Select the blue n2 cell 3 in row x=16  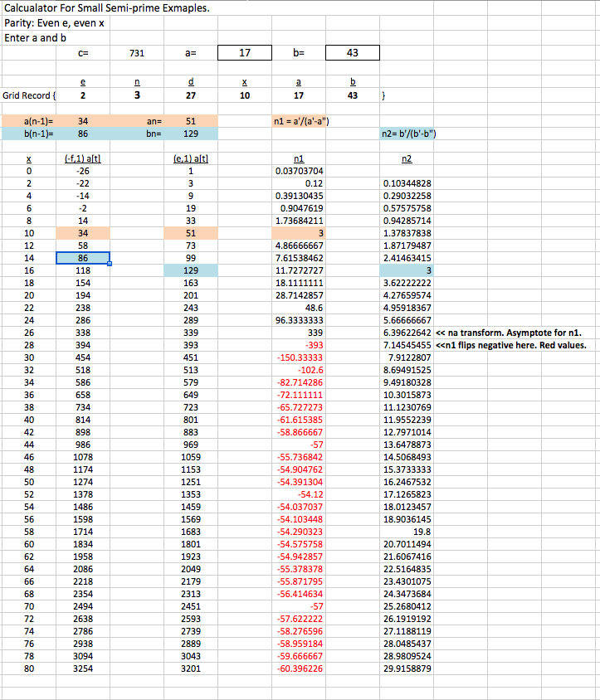(x=407, y=270)
